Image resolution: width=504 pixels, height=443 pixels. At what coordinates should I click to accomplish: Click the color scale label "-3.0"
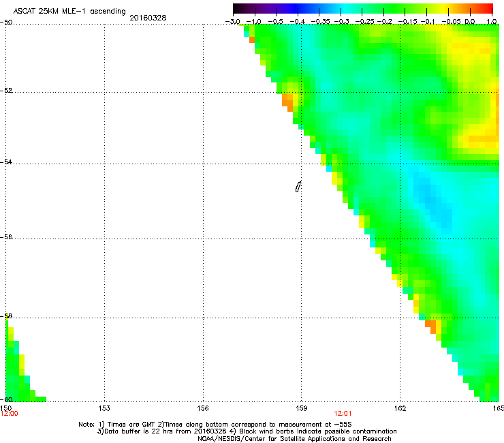click(233, 22)
